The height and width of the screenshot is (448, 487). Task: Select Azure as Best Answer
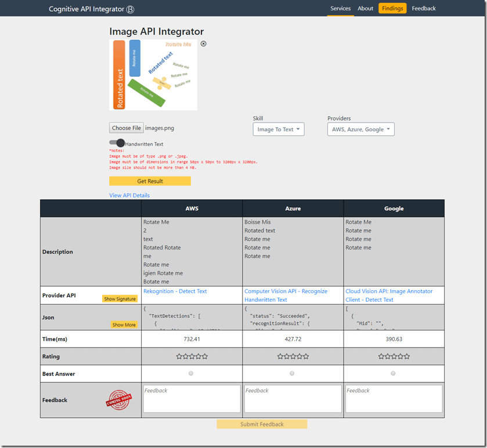293,374
